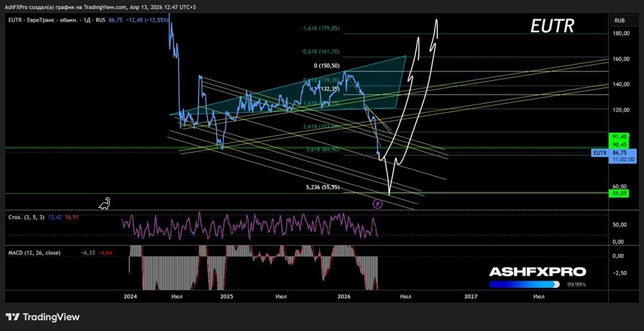Click the 2024 label on time axis

[130, 296]
